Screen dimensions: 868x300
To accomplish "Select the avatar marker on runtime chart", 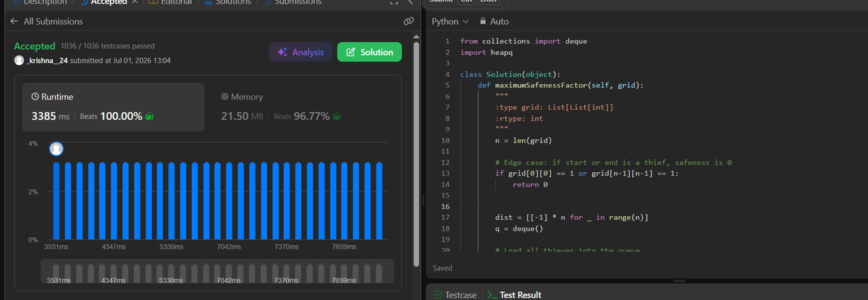I will (56, 149).
